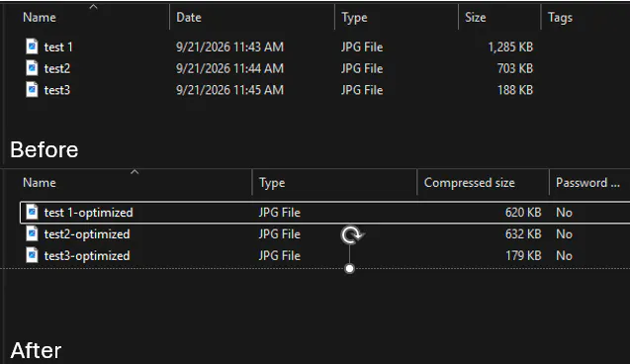Screen dimensions: 630x364
Task: Click the test 1 JPG file icon
Action: (x=32, y=46)
